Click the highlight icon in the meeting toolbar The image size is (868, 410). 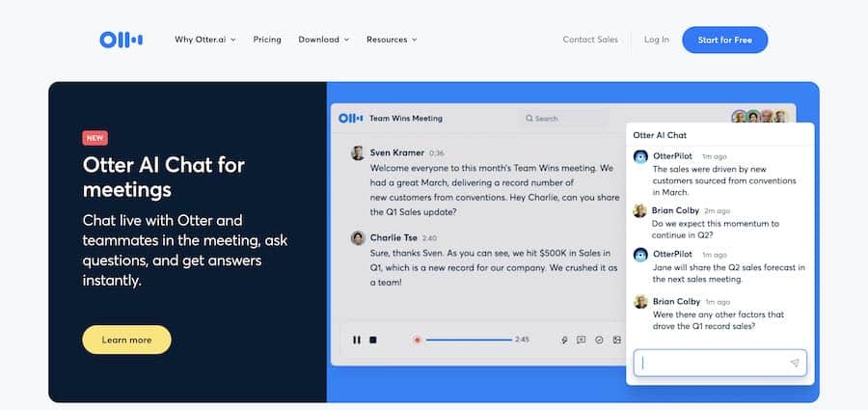pyautogui.click(x=564, y=341)
